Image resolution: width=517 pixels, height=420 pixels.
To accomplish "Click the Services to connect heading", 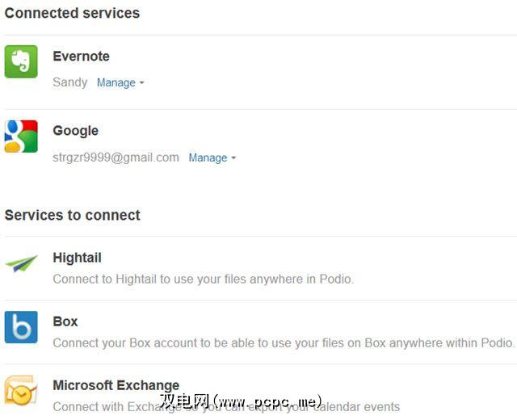I will pyautogui.click(x=73, y=215).
